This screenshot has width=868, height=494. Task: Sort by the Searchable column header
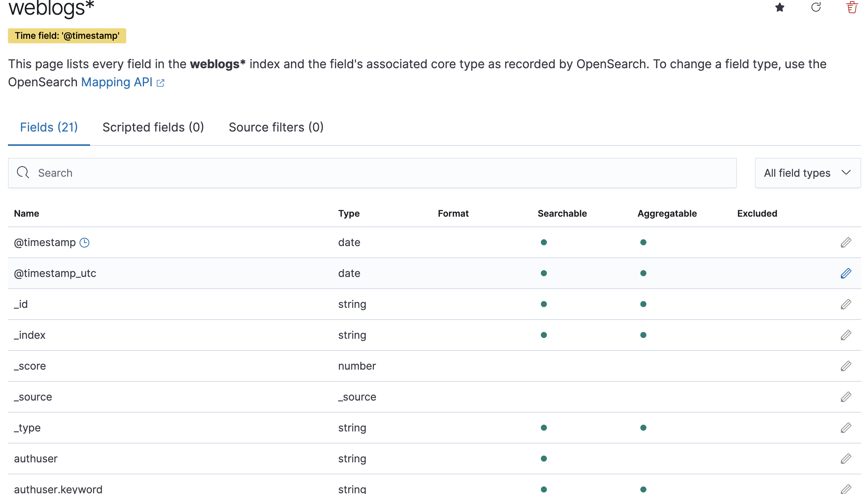[x=562, y=214]
